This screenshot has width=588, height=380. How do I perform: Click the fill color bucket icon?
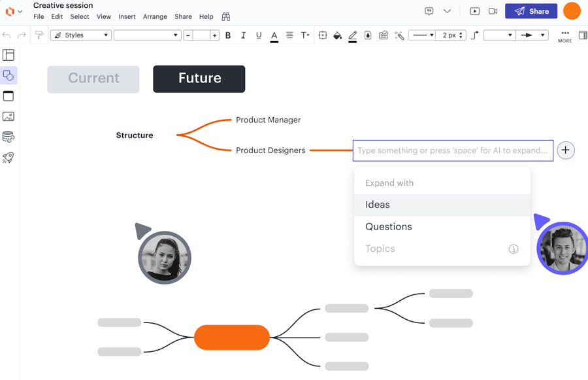coord(337,35)
